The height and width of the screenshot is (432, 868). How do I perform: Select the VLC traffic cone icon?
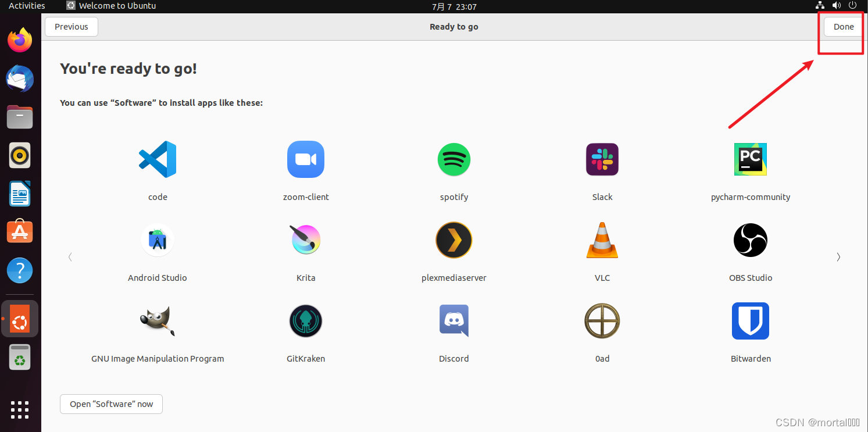pyautogui.click(x=602, y=240)
